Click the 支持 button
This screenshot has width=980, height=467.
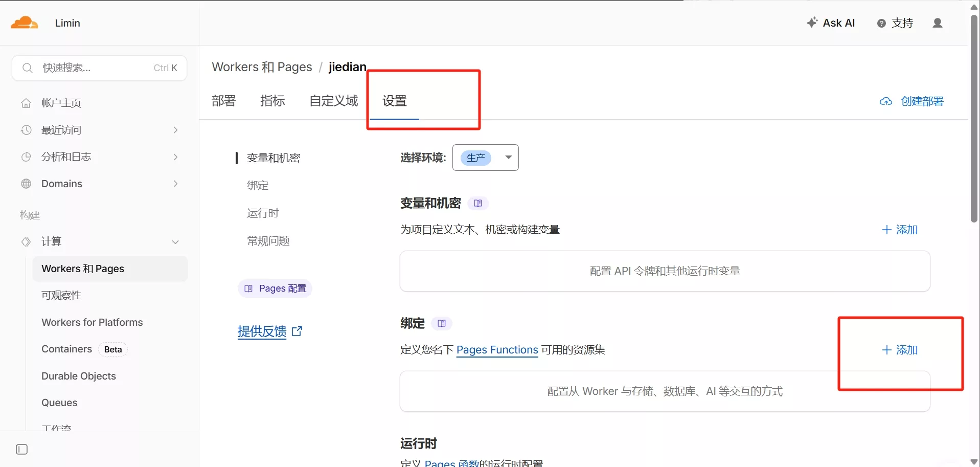tap(895, 23)
